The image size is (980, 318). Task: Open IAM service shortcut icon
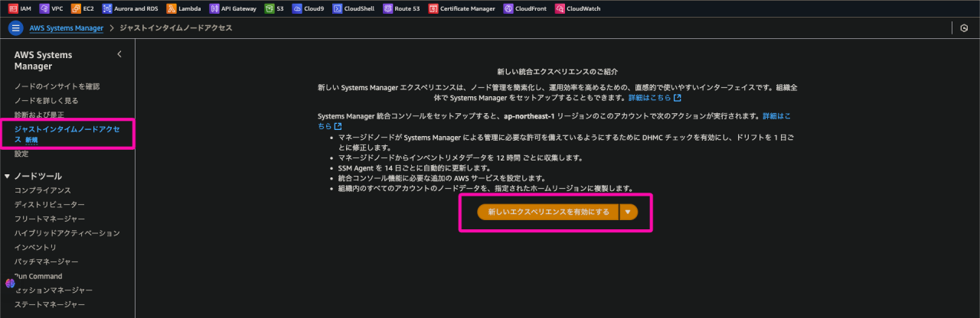(12, 8)
